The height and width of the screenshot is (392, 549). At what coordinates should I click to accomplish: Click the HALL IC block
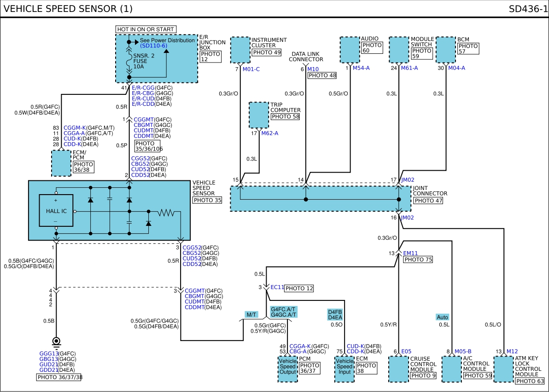(56, 211)
